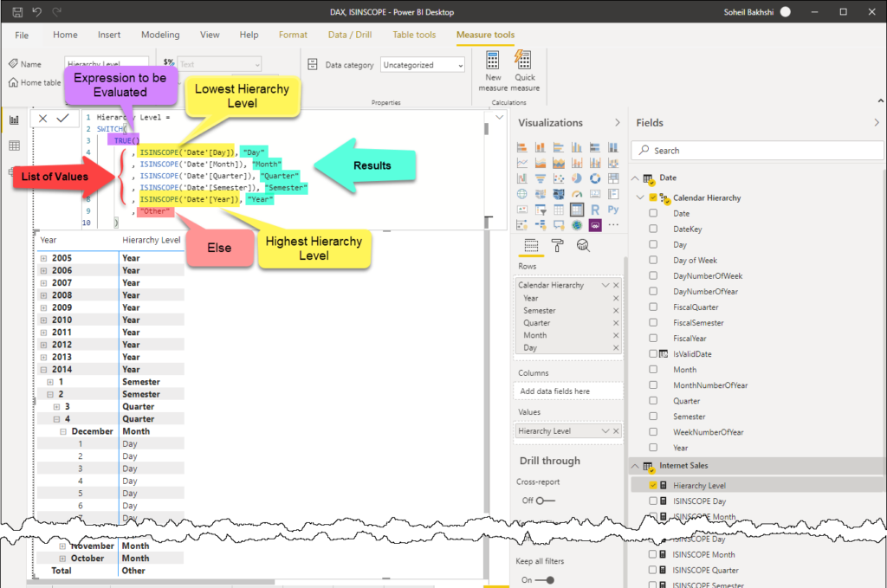The width and height of the screenshot is (887, 588).
Task: Check the IsValidDate field checkbox
Action: point(653,354)
